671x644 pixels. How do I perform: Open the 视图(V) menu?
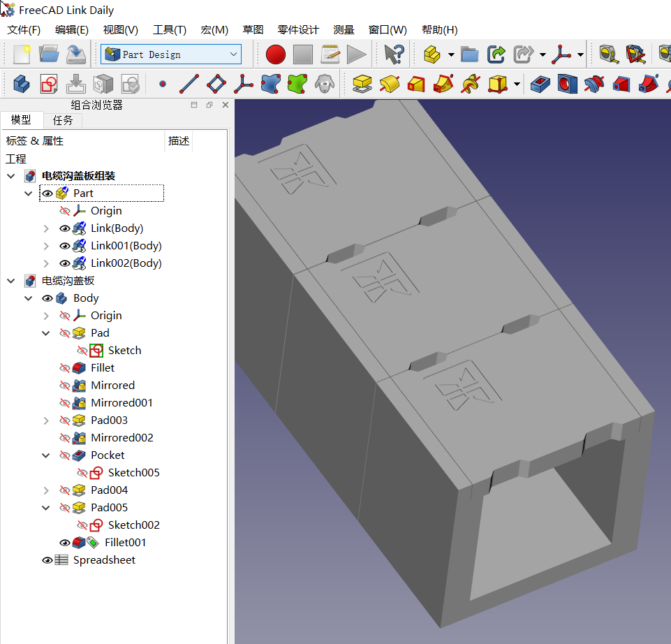point(120,30)
